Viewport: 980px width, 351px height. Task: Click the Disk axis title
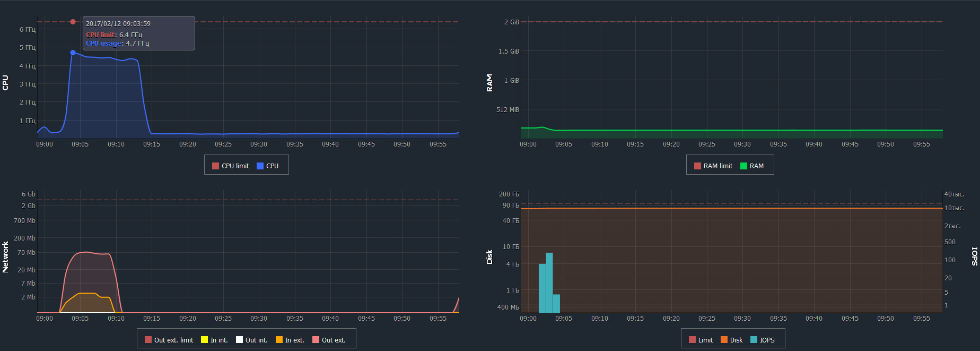(x=489, y=257)
